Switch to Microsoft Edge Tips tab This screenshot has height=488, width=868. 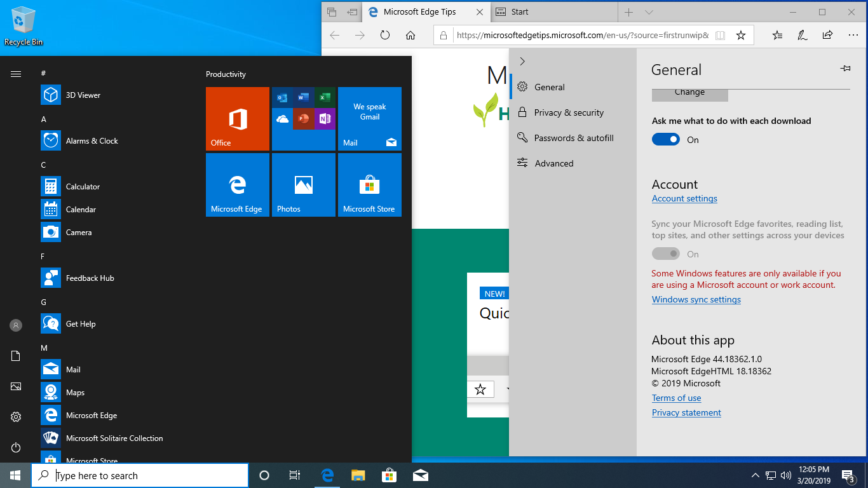click(419, 12)
